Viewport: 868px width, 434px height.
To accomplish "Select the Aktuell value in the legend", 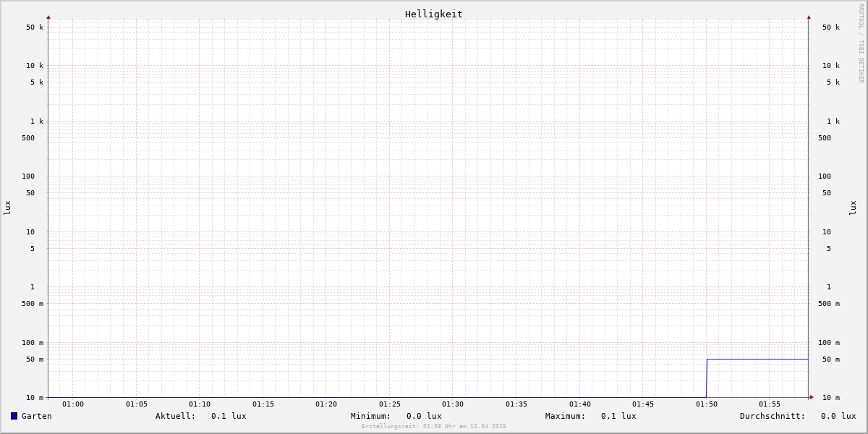I will [229, 416].
